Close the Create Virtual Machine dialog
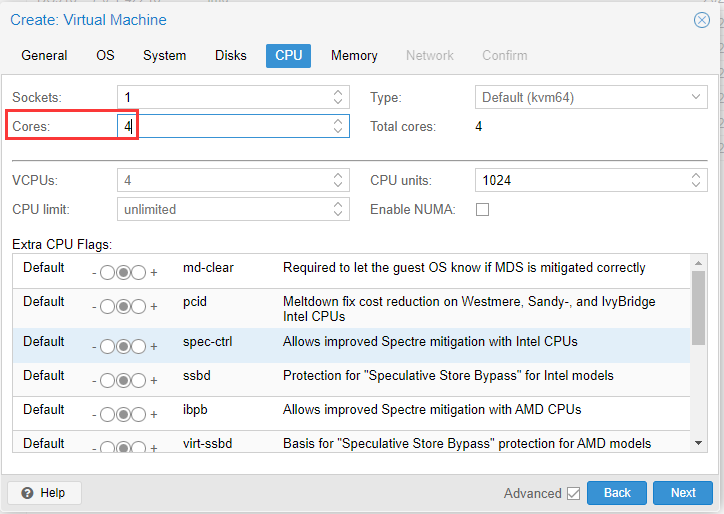The image size is (724, 514). pos(702,20)
